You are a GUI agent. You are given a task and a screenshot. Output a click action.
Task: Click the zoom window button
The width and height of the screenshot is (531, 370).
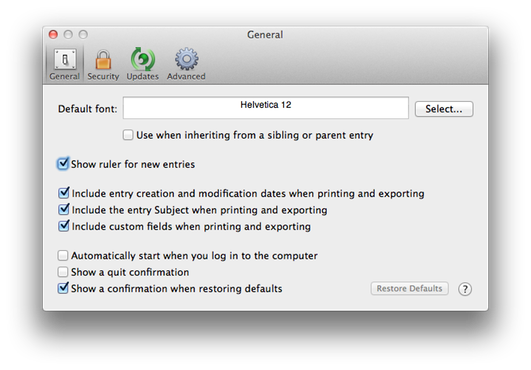coord(83,35)
